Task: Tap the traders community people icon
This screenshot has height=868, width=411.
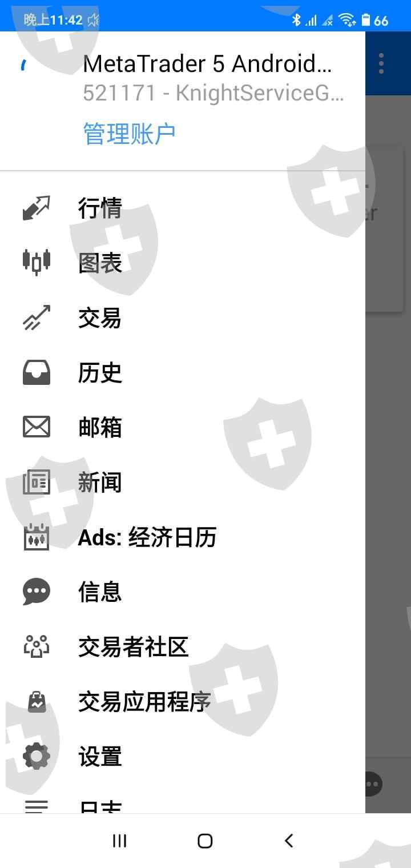Action: [37, 646]
